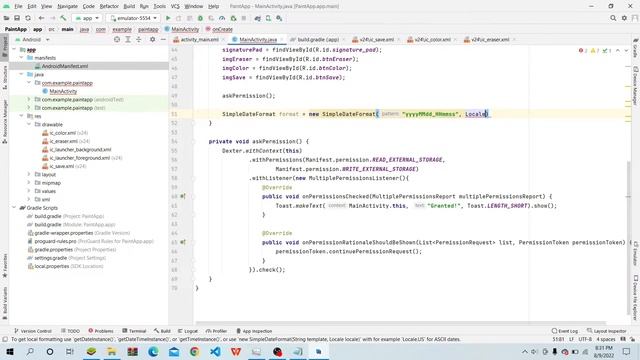Click the Stop toolbar icon
The height and width of the screenshot is (360, 640).
click(x=244, y=18)
